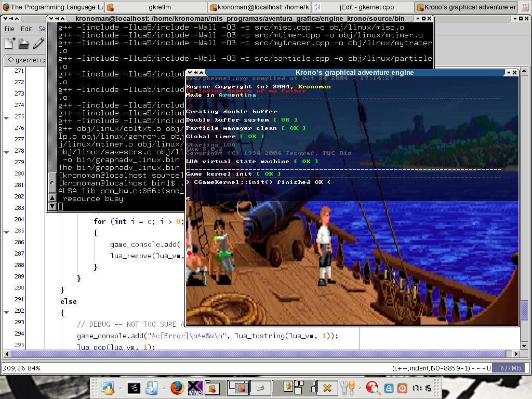Image resolution: width=532 pixels, height=399 pixels.
Task: Click the clock showing 17:15
Action: 422,388
